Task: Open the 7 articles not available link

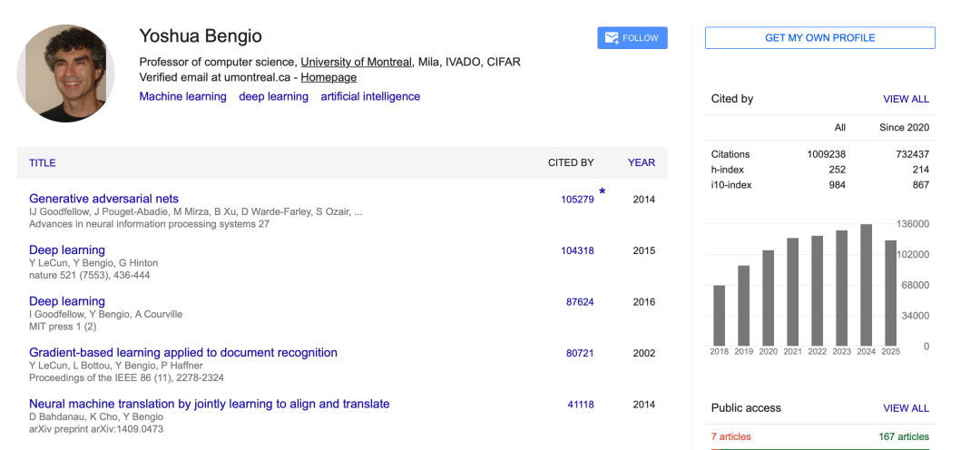Action: point(730,436)
